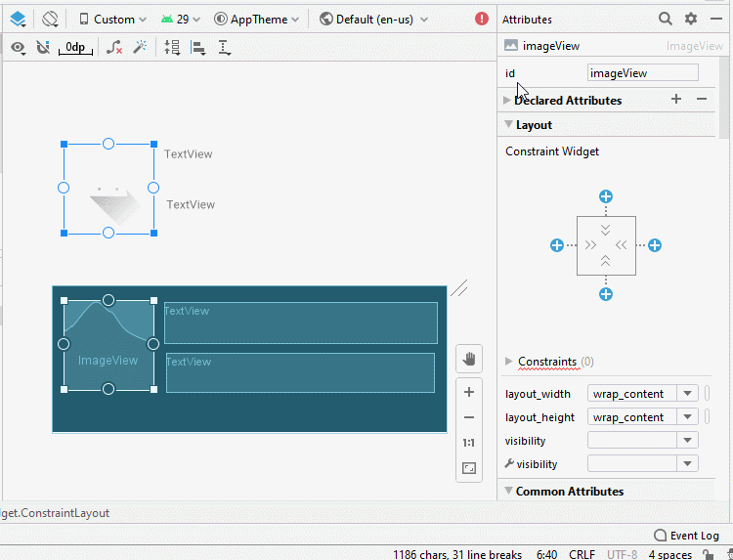
Task: Toggle the widget's top height chevrons
Action: point(605,230)
